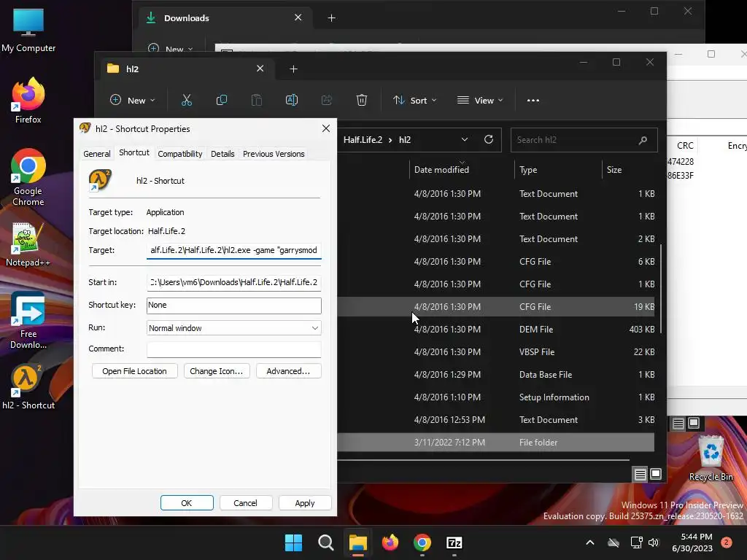Click the Search hl2 box

[584, 140]
